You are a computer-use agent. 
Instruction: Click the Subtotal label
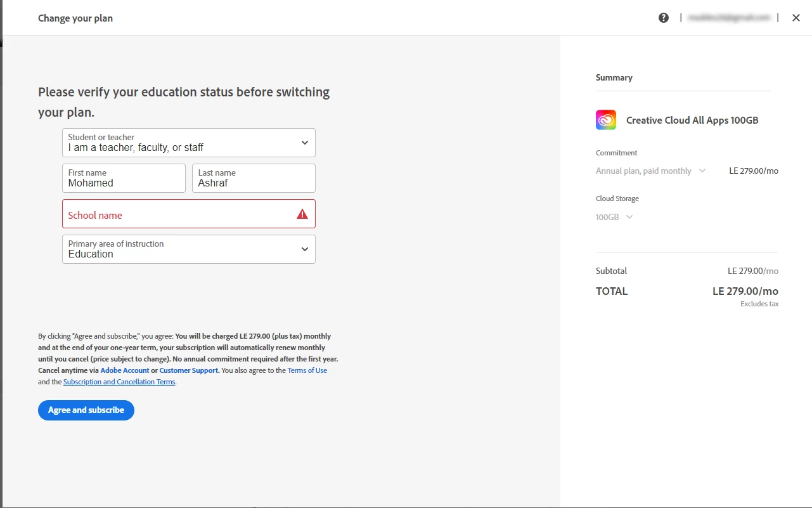611,271
